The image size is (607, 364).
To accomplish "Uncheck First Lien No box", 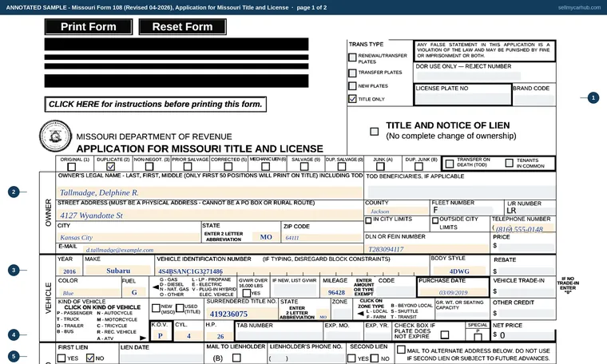I will tap(90, 358).
